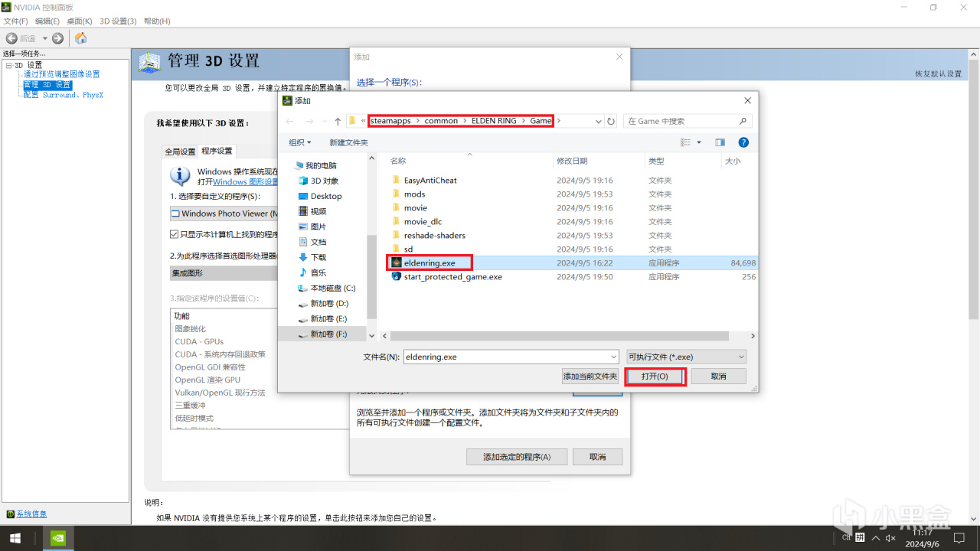Select the sd folder
The image size is (980, 551).
click(x=409, y=249)
